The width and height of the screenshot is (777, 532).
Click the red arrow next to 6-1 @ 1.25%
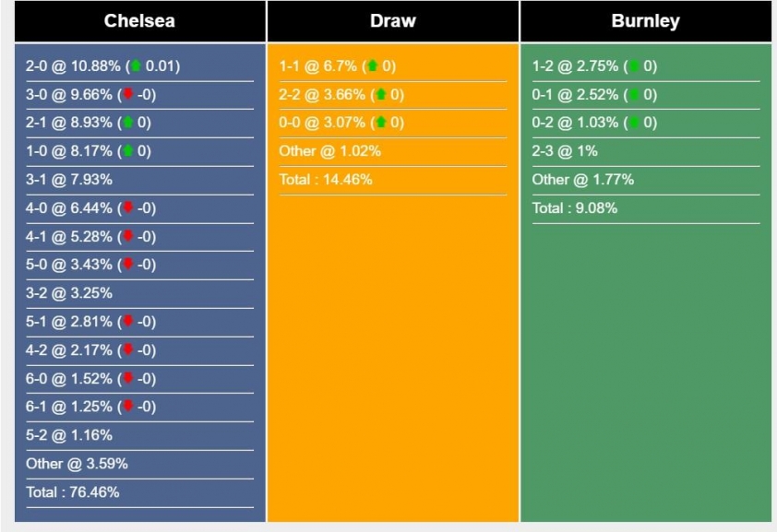(x=128, y=407)
